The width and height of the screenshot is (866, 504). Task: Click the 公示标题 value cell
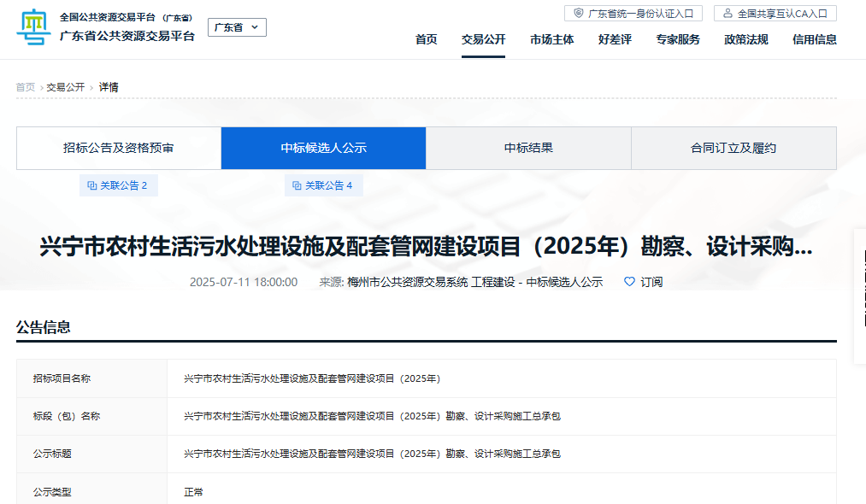point(502,454)
